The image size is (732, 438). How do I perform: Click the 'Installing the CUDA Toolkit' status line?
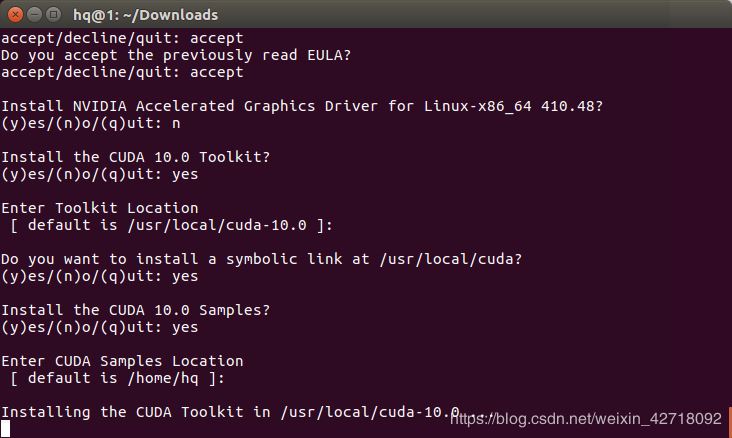coord(230,412)
